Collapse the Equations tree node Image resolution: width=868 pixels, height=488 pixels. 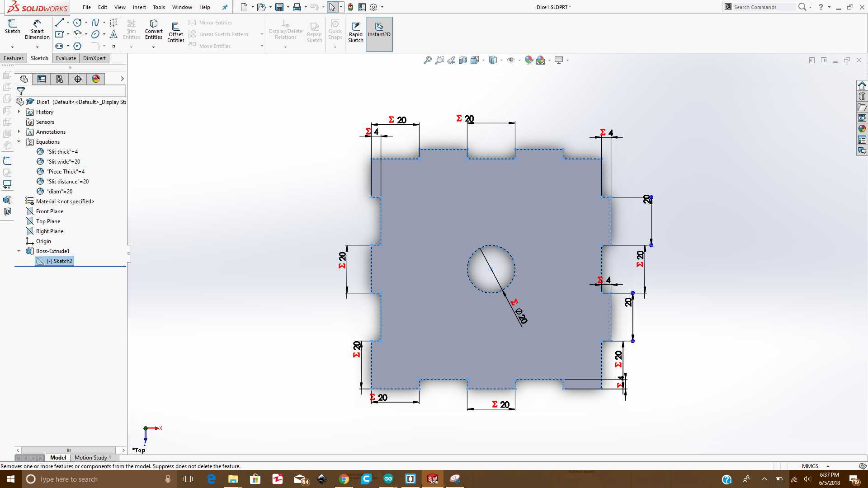coord(19,142)
